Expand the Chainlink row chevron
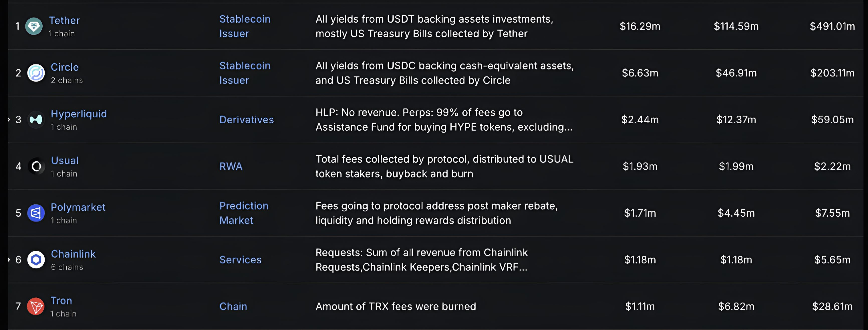 [x=9, y=260]
